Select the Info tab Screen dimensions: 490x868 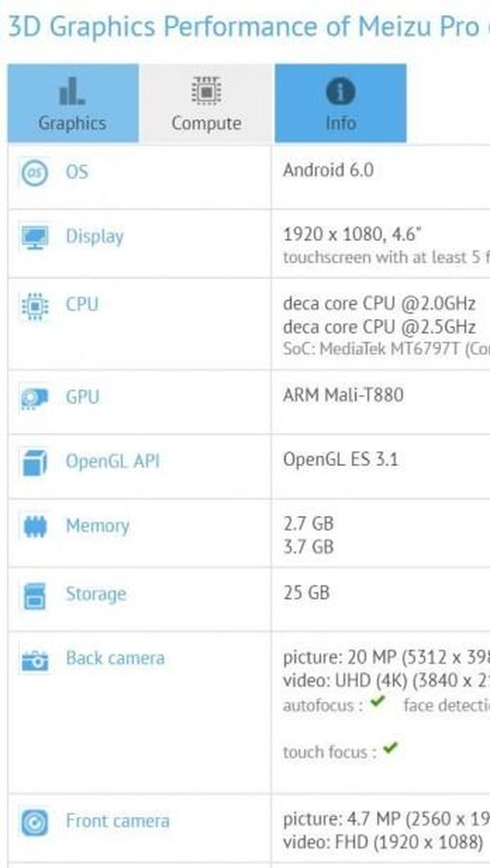(341, 103)
